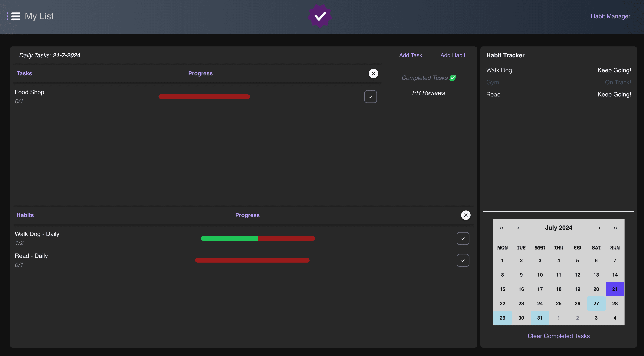The image size is (644, 356).
Task: Check off Walk Dog - Daily habit
Action: click(463, 238)
